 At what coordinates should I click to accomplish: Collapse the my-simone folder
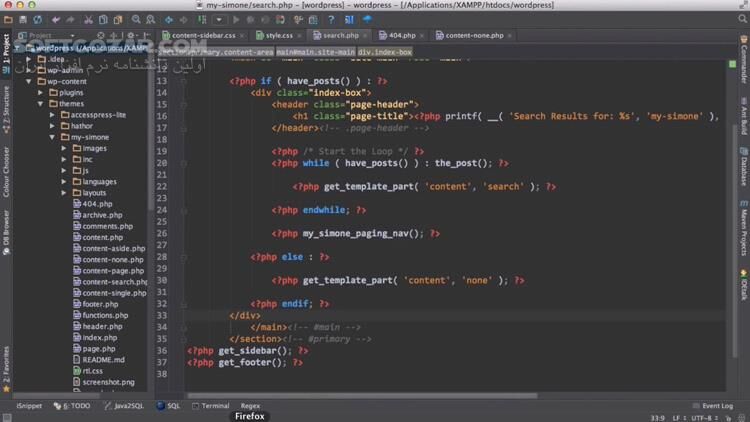[53, 137]
